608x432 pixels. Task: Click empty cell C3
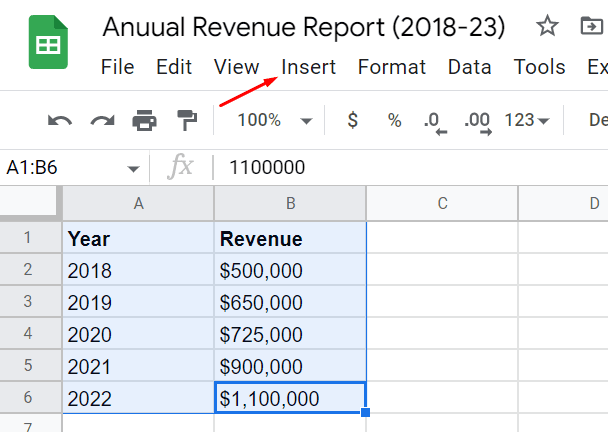442,301
